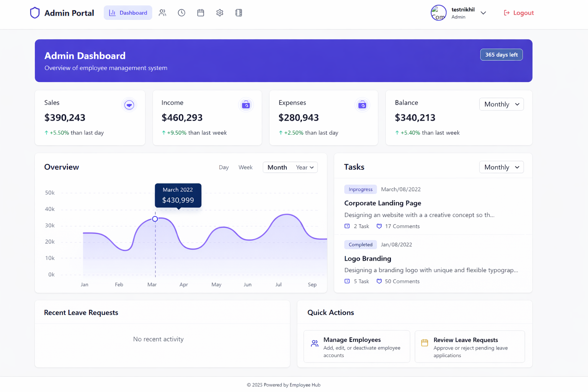Click the calendar icon in Review Leave Requests

coord(424,343)
